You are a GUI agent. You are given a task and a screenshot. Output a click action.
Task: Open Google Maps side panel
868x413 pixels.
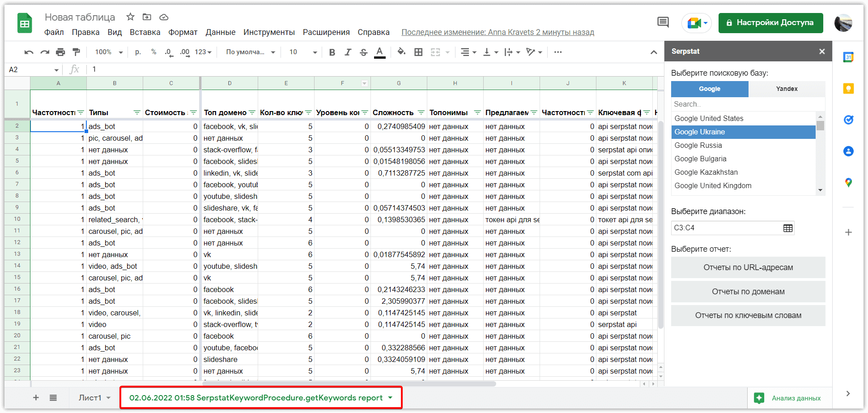click(x=848, y=182)
